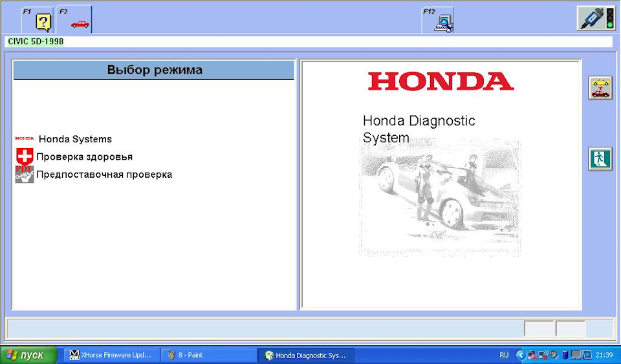This screenshot has height=364, width=621.
Task: Open the Windows пуск start button
Action: click(28, 355)
